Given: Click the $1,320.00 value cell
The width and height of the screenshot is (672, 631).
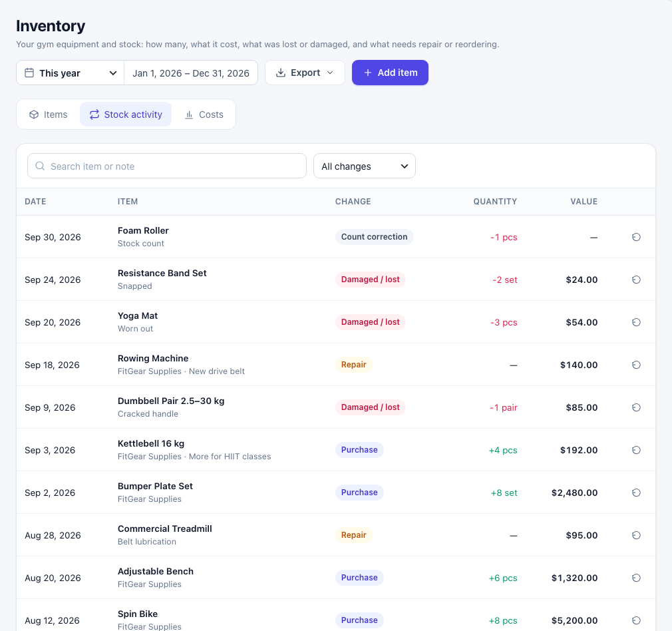Looking at the screenshot, I should 574,578.
